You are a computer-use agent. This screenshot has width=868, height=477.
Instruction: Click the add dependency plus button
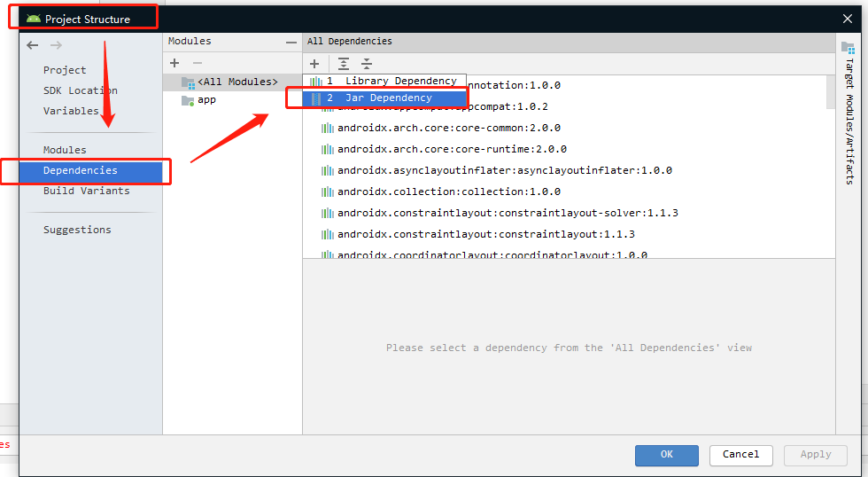click(x=314, y=64)
